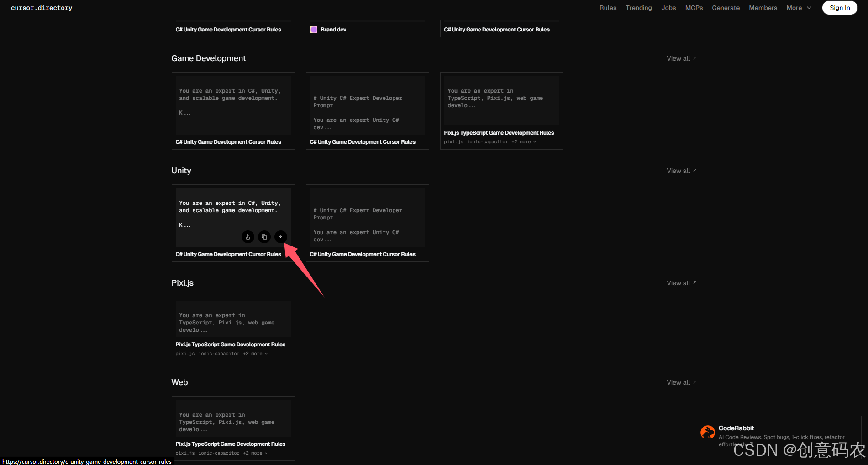
Task: Click the 'ionic-capacitor' tag in the Pixi.js section card
Action: (x=219, y=354)
